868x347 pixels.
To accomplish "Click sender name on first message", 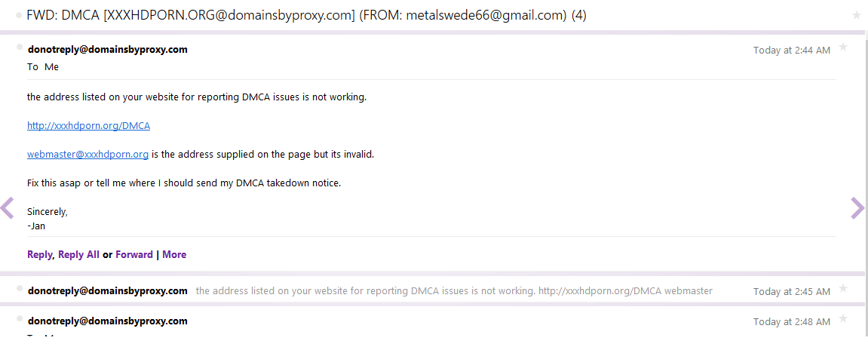I will coord(107,50).
